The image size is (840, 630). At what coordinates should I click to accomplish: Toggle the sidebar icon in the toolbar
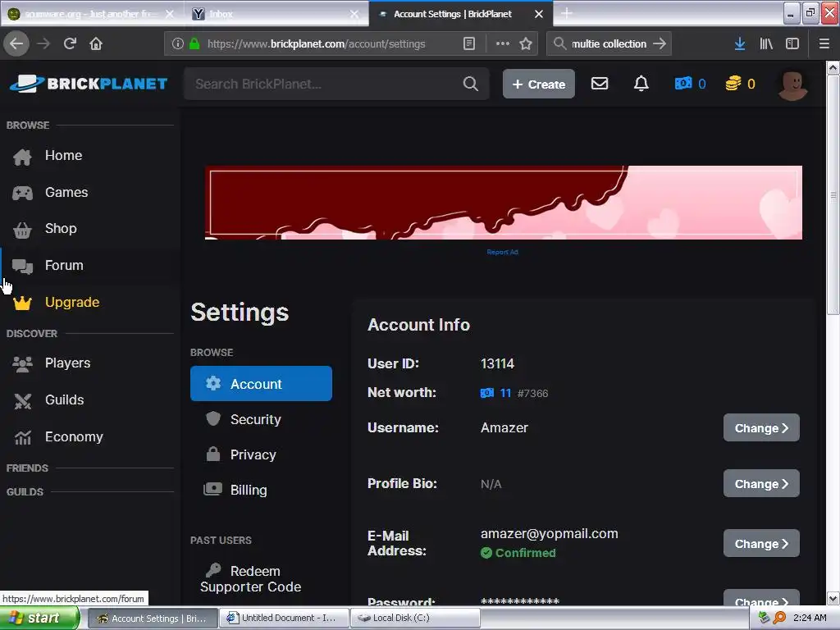pyautogui.click(x=792, y=43)
